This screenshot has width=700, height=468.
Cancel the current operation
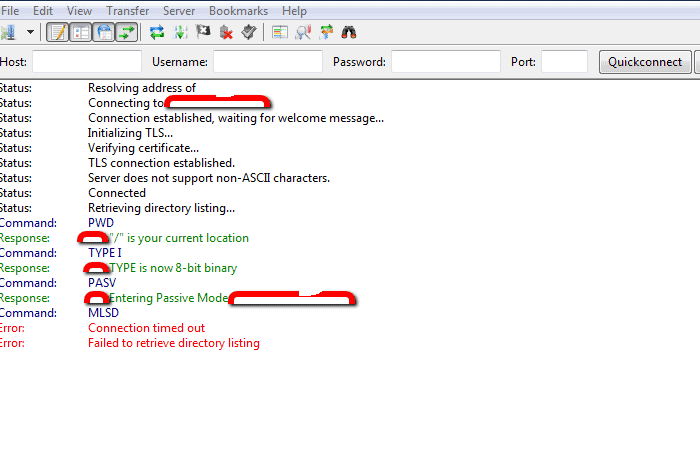click(x=203, y=32)
